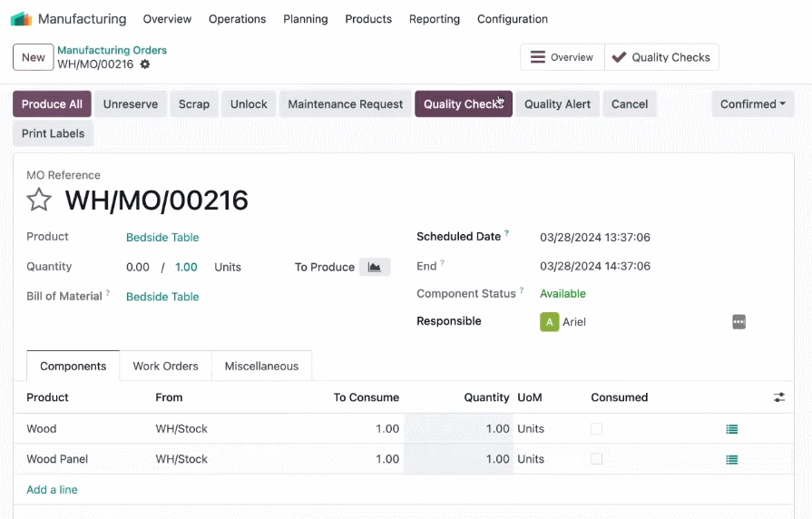Open the activity icon beside Ariel
Image resolution: width=812 pixels, height=519 pixels.
click(x=739, y=322)
